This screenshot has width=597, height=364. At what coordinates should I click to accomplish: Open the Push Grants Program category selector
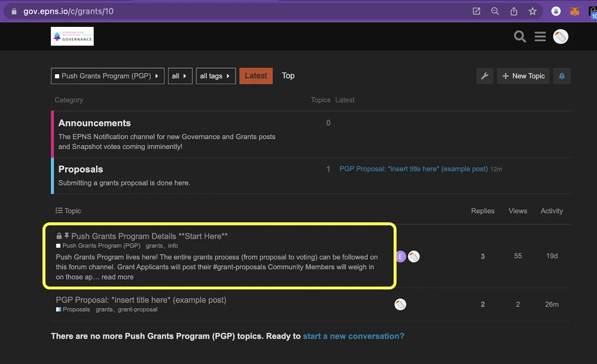click(107, 76)
